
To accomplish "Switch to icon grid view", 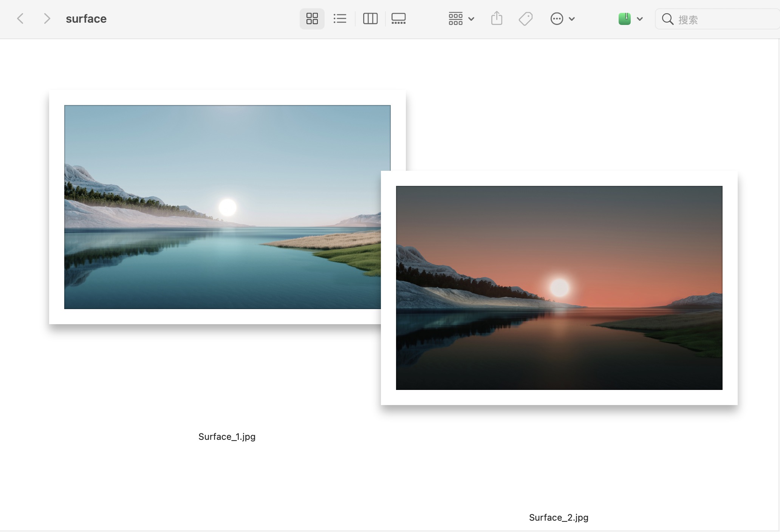I will coord(312,19).
